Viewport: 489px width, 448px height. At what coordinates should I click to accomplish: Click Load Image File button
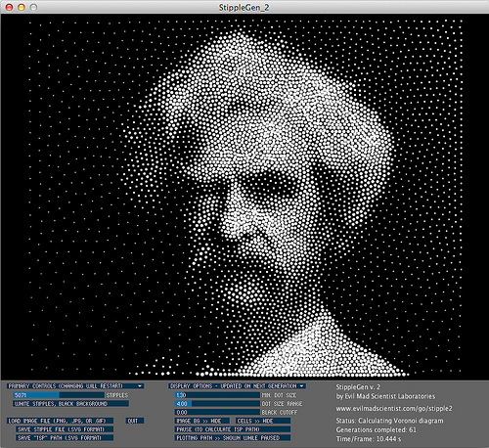pos(61,421)
